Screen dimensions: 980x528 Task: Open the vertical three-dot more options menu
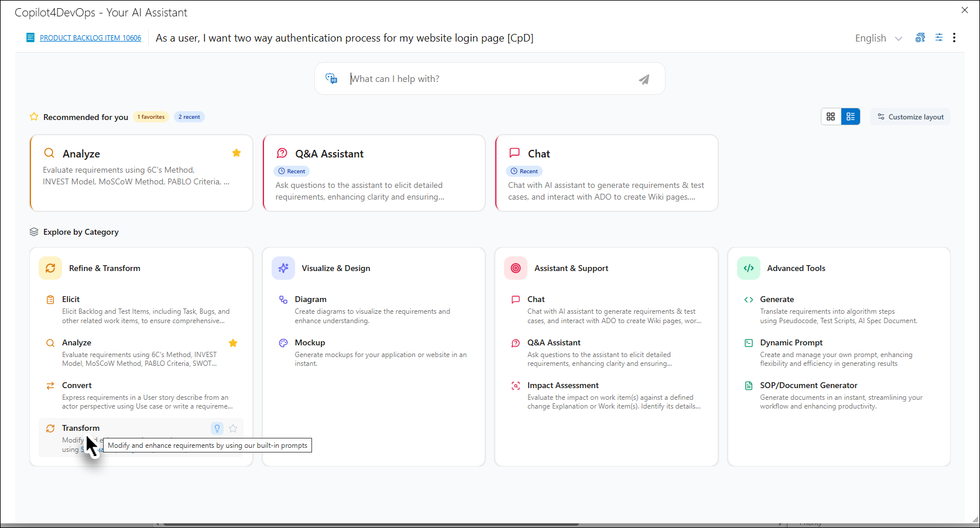954,37
